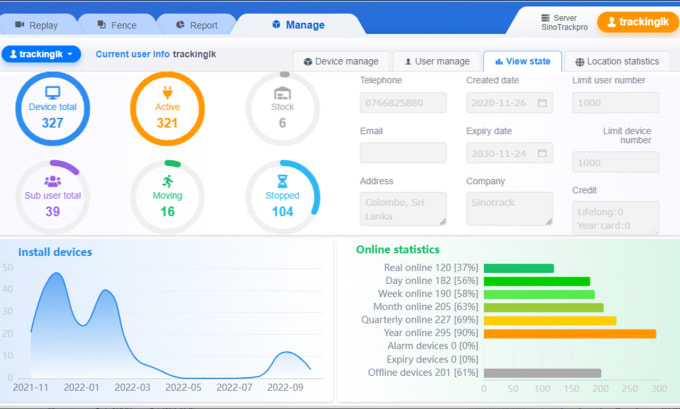Click the empty Email field
This screenshot has height=409, width=680.
click(x=403, y=153)
